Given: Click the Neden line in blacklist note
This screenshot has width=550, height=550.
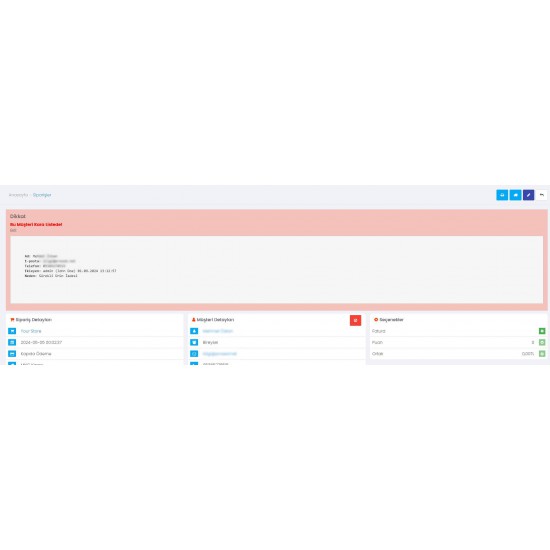Looking at the screenshot, I should coord(51,276).
